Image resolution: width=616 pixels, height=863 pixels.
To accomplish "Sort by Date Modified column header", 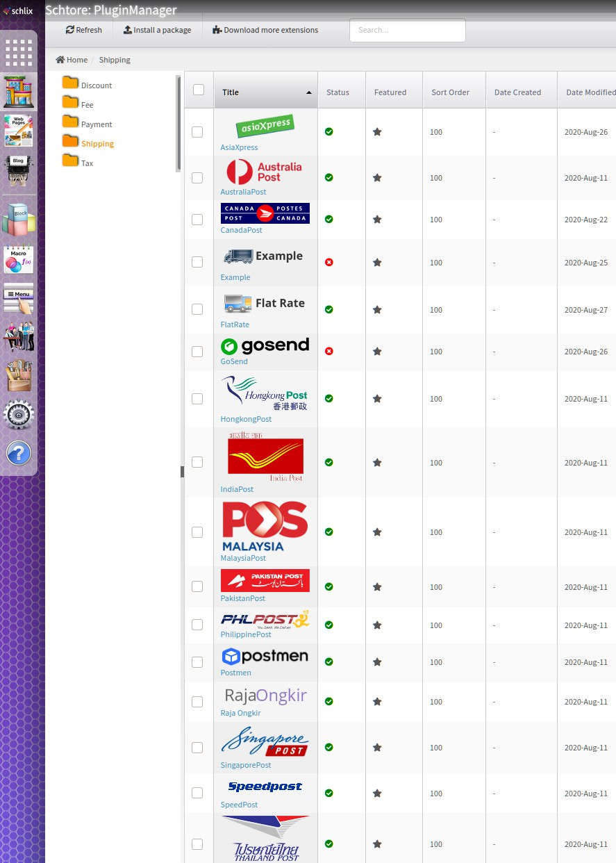I will 588,90.
